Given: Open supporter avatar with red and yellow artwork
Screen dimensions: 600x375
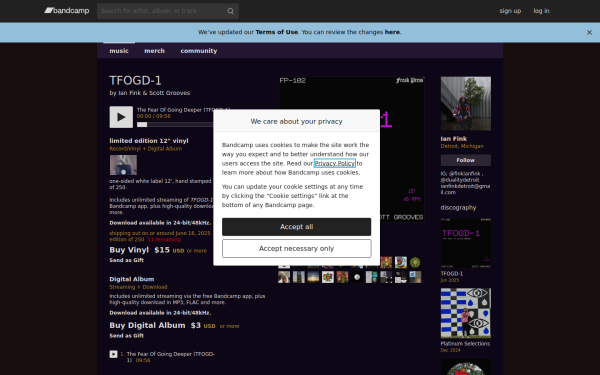Looking at the screenshot, I should point(386,262).
